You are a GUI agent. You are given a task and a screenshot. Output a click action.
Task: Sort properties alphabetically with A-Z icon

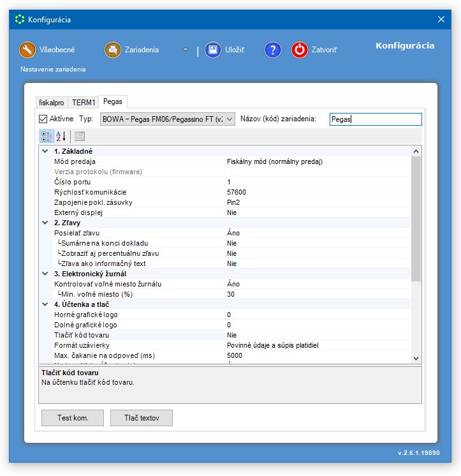61,136
